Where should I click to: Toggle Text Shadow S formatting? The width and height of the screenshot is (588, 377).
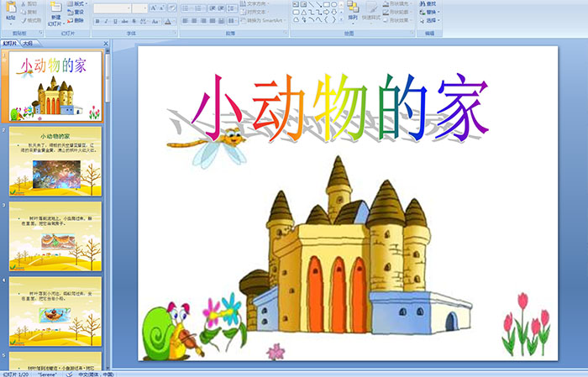point(134,22)
